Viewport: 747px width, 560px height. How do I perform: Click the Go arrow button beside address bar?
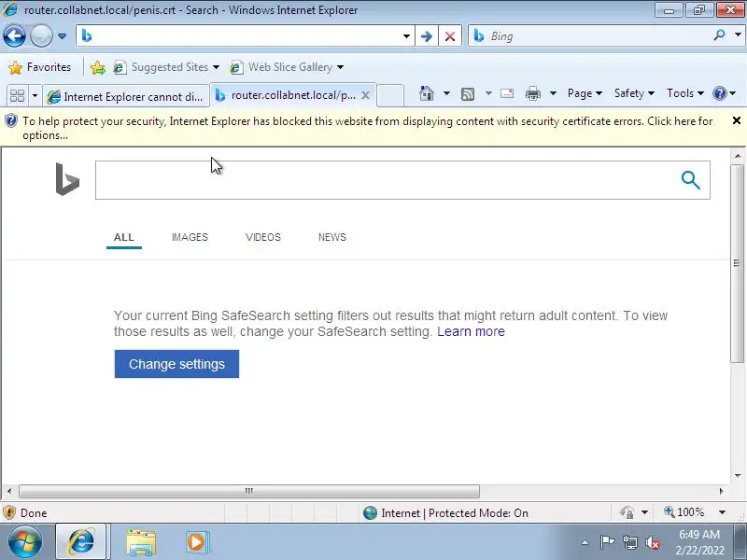[427, 36]
